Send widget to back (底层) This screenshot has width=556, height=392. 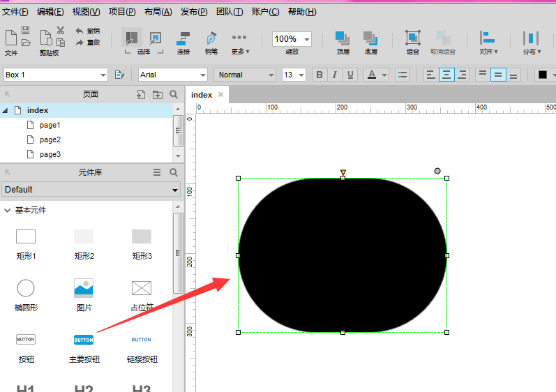pyautogui.click(x=371, y=42)
